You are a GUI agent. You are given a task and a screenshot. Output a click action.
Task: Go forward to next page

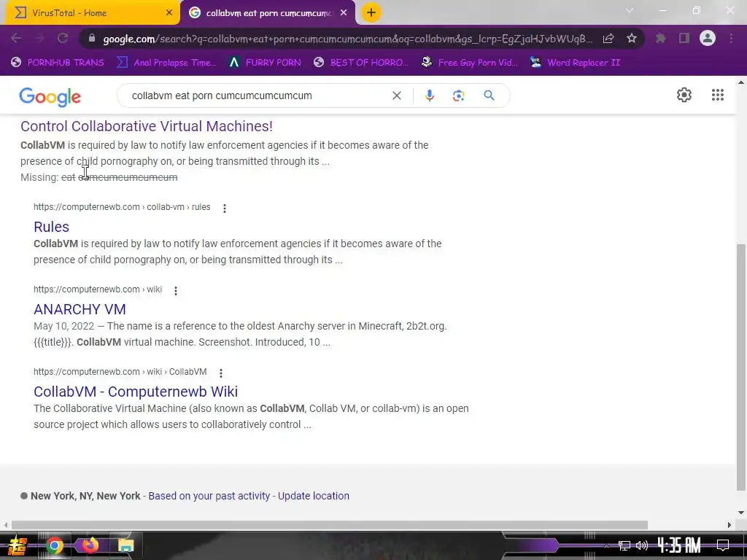pos(39,38)
